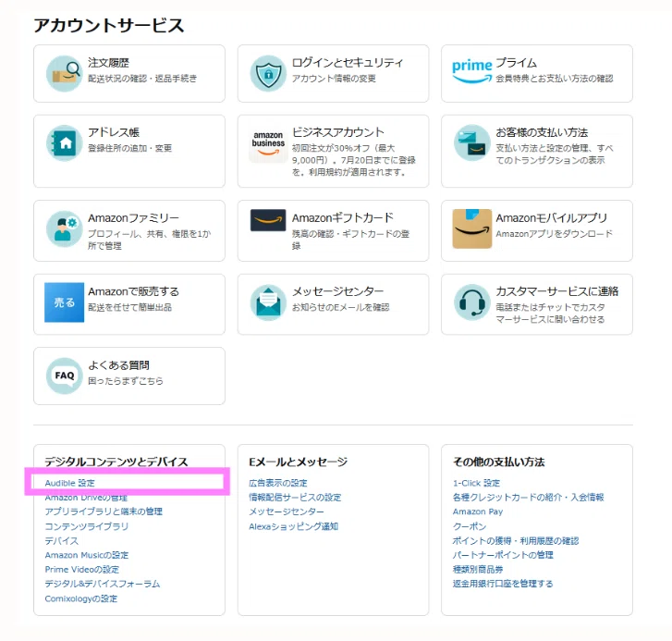Open 注文履歴 order history card title
The image size is (672, 641).
tap(108, 63)
